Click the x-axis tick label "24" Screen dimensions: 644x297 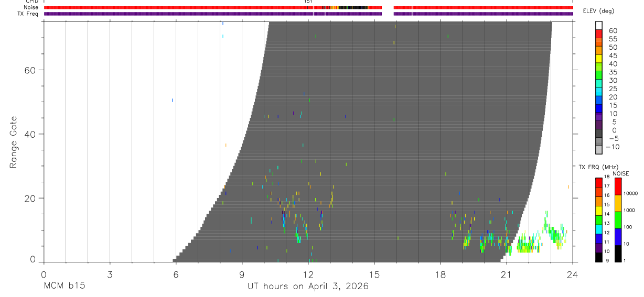click(x=572, y=273)
